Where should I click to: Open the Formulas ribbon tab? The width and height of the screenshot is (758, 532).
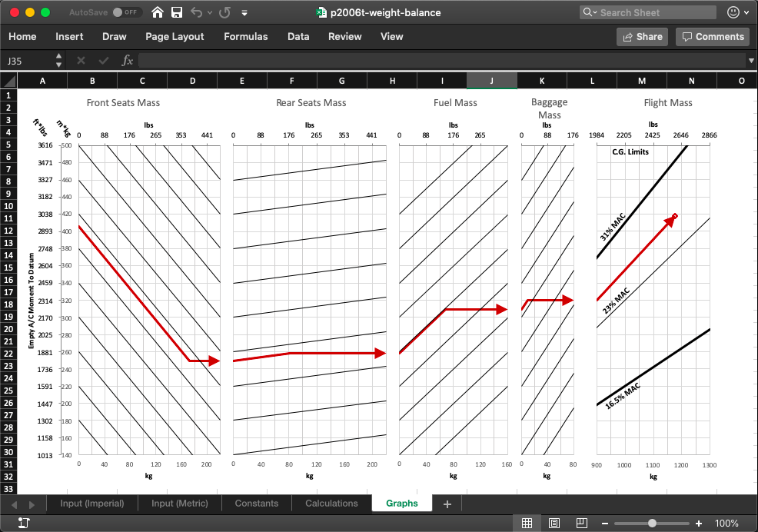[x=245, y=37]
